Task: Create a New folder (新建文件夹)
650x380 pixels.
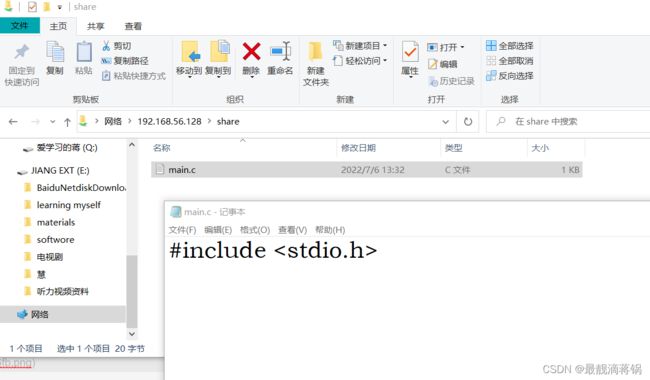Action: (316, 64)
